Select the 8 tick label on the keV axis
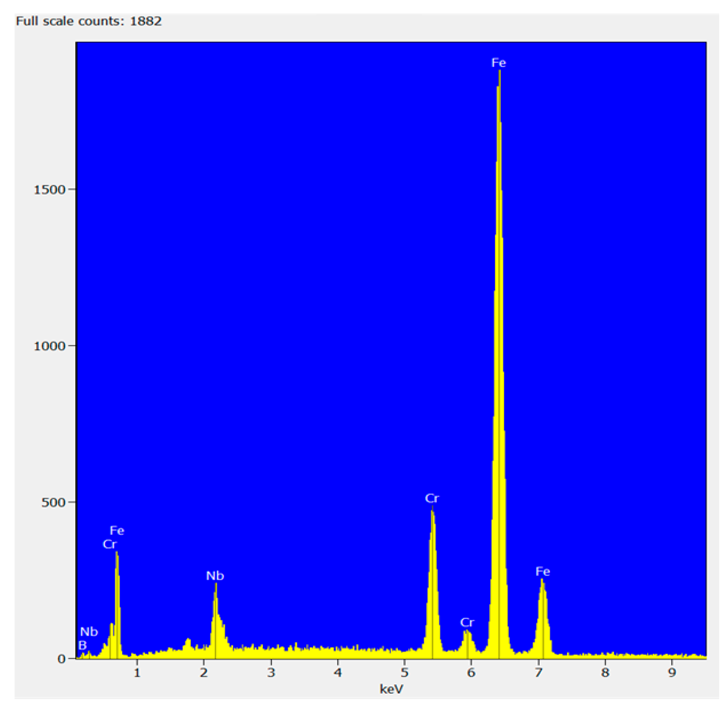The width and height of the screenshot is (728, 709). [605, 672]
